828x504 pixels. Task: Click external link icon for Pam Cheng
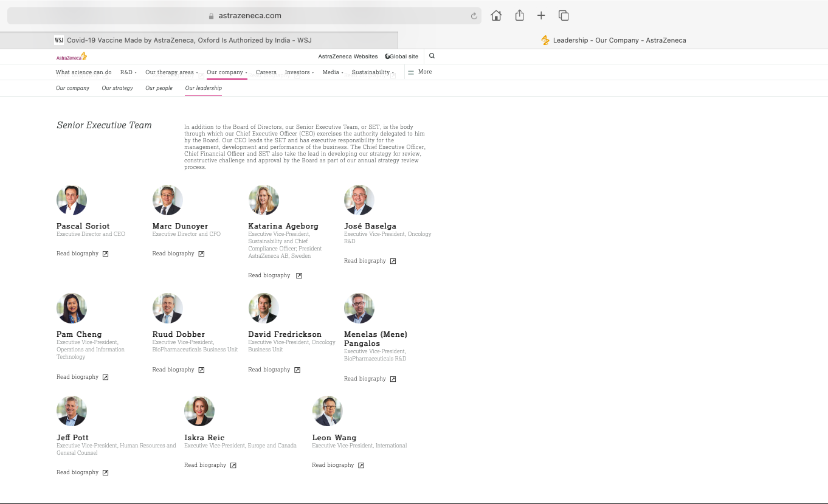(105, 378)
